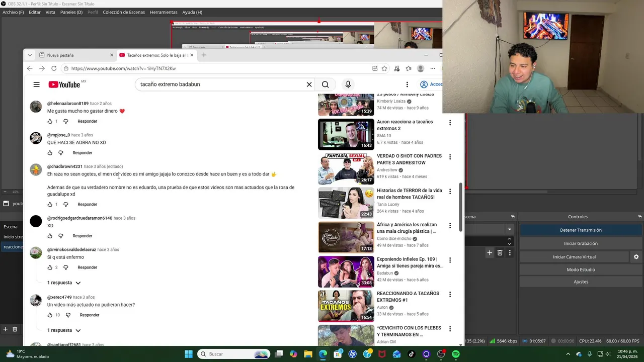Open the Auron reacciona a tacaños thumbnail
644x362 pixels.
click(346, 134)
